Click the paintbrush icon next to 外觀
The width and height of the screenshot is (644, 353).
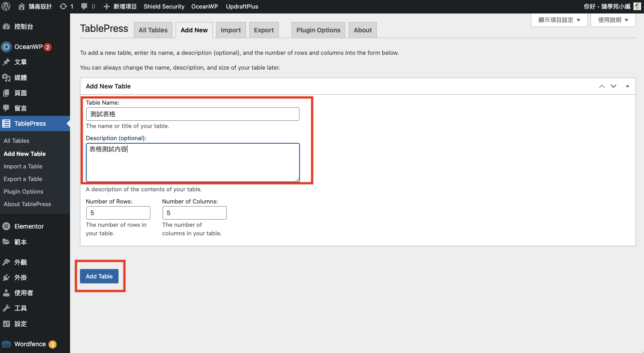click(6, 262)
